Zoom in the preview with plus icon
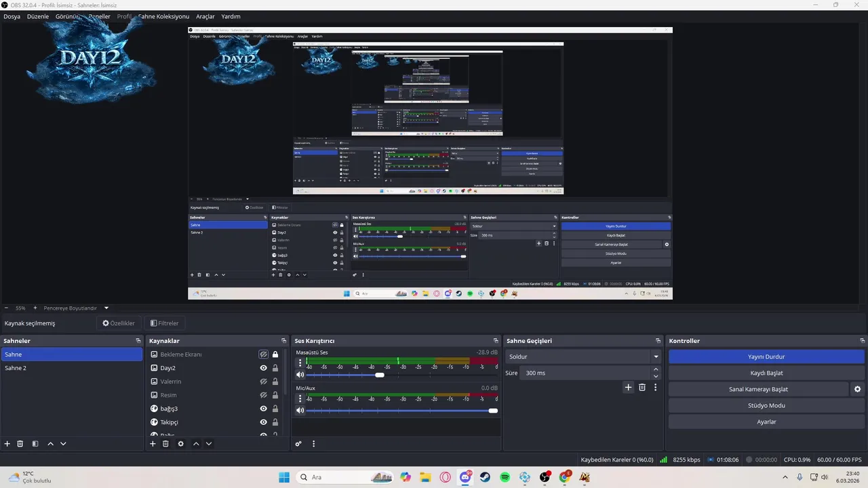 (x=35, y=308)
